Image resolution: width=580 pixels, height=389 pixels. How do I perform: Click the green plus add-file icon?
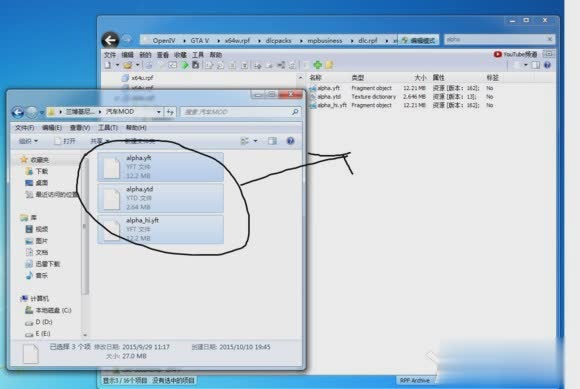tap(317, 65)
